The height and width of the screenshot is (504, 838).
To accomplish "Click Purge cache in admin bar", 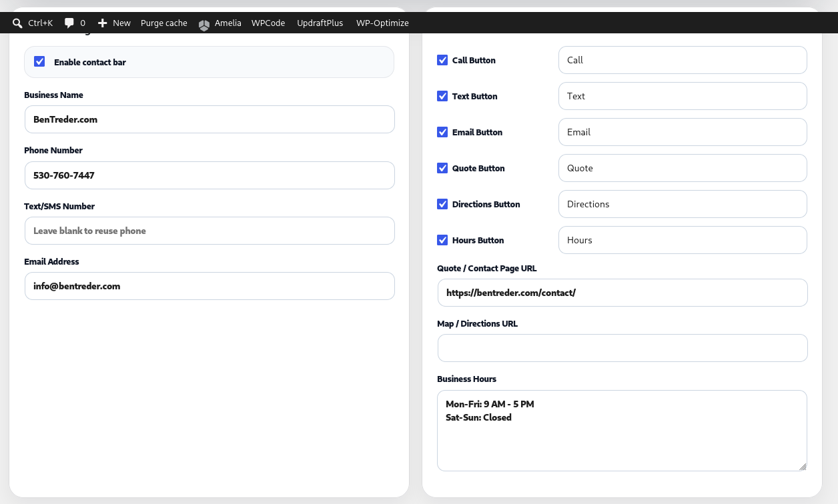I will [164, 23].
